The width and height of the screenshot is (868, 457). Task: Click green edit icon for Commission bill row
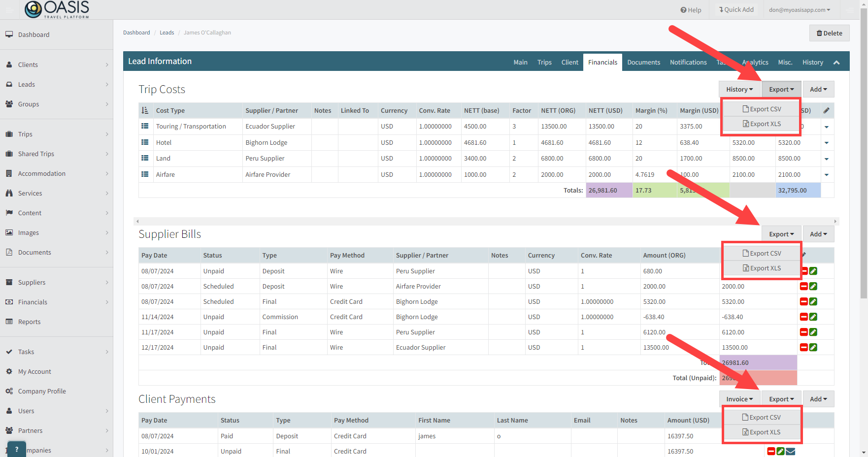tap(813, 317)
